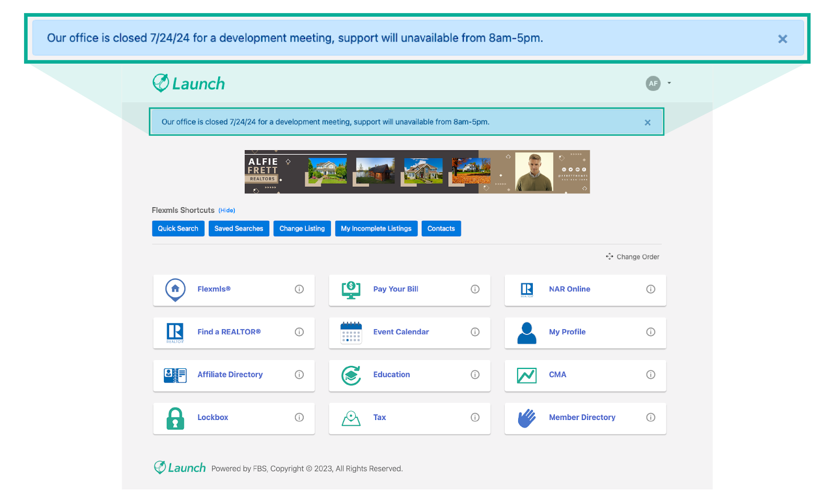The height and width of the screenshot is (504, 835).
Task: Open the Event Calendar icon
Action: (351, 332)
